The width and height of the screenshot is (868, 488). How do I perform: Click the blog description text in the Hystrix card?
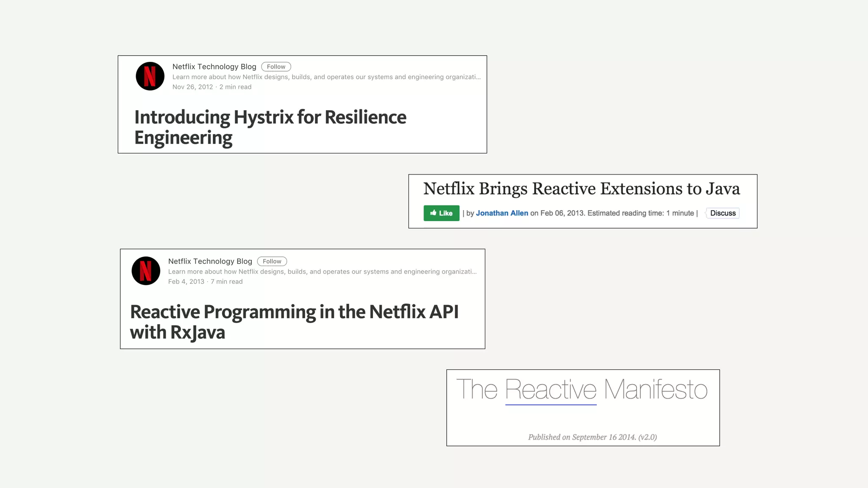click(326, 77)
